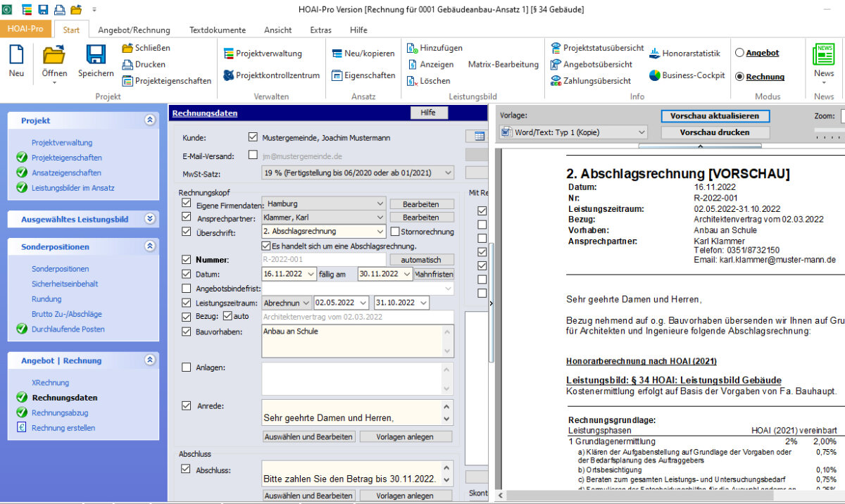Open the HOAI-Pro ribbon tab
Image resolution: width=845 pixels, height=504 pixels.
pyautogui.click(x=26, y=29)
